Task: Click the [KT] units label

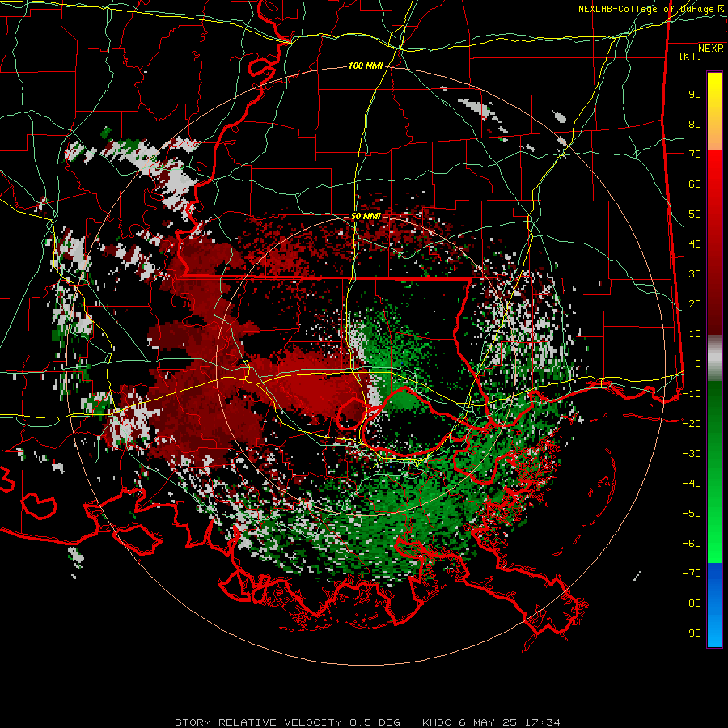Action: [691, 56]
